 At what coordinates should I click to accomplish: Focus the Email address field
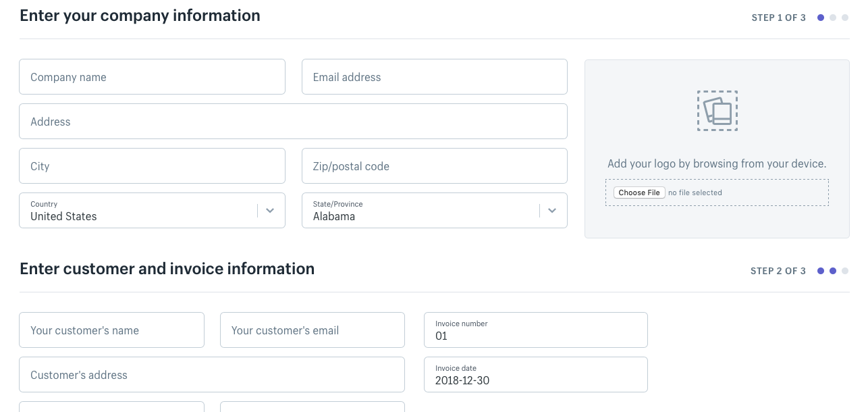point(434,77)
